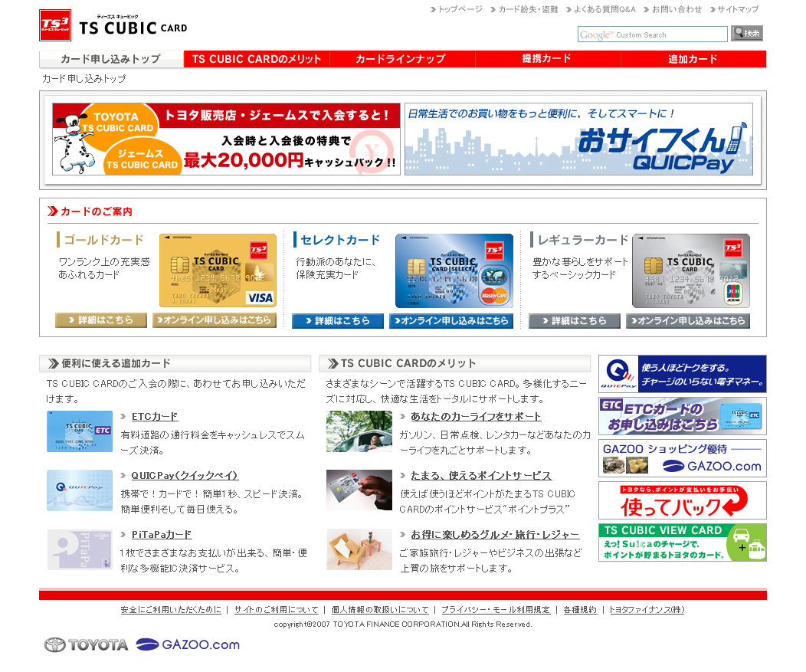
Task: Click the TS CUBIC CARD logo
Action: pos(113,25)
